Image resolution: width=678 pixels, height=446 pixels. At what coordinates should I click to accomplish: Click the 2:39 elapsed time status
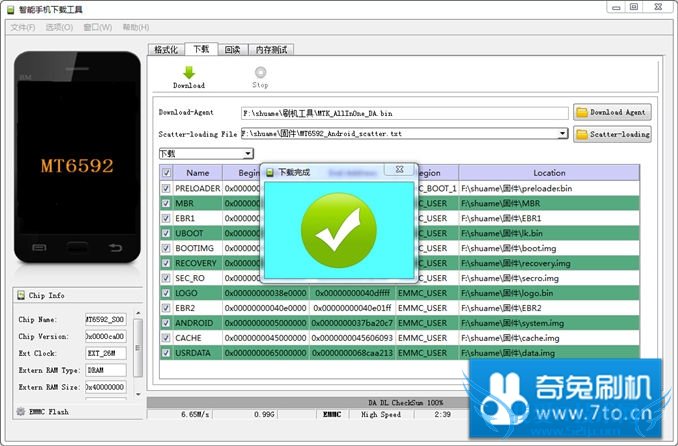[442, 414]
